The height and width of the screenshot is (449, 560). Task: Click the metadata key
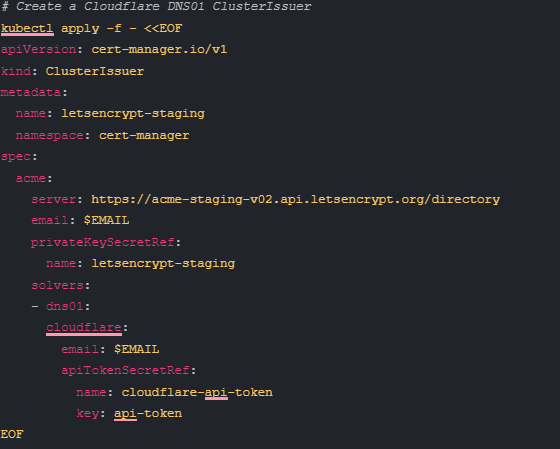(x=31, y=93)
